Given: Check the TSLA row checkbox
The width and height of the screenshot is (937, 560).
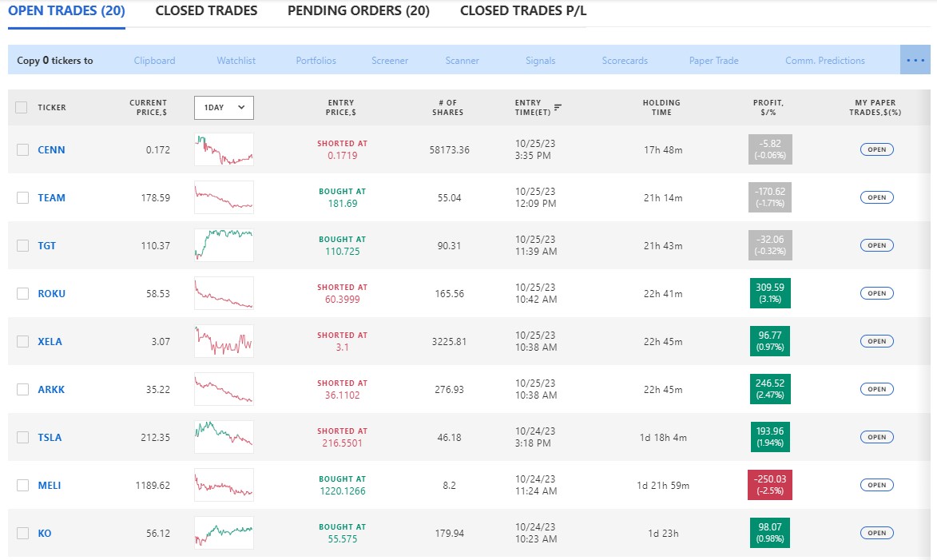Looking at the screenshot, I should (22, 438).
